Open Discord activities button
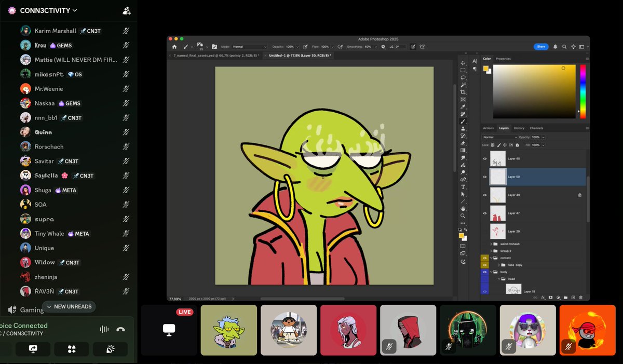This screenshot has height=364, width=623. point(72,349)
